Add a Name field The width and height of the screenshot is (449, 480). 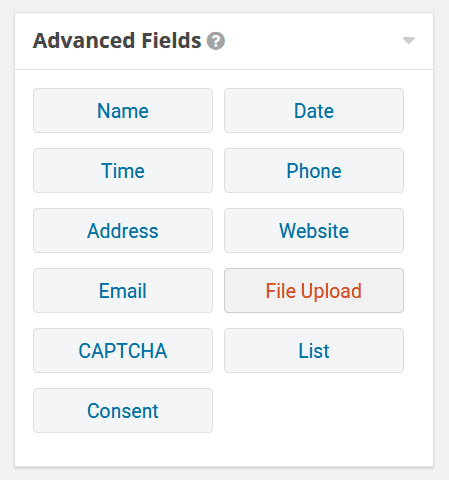123,111
